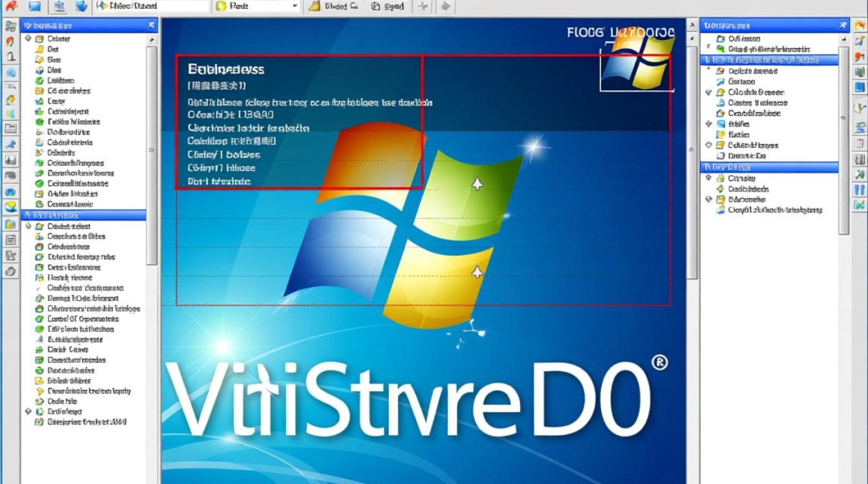Click the Windows logo thumbnail at the canvas top-right
Screen dimensions: 868x484
[x=636, y=61]
